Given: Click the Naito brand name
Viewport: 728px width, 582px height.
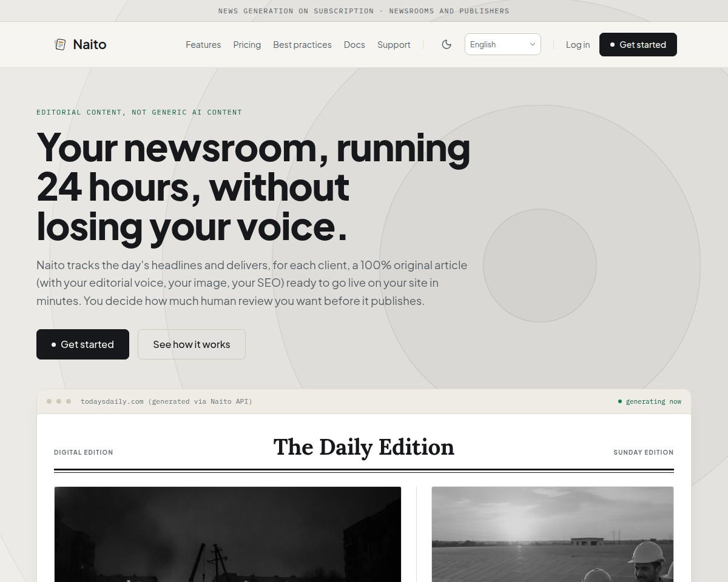Looking at the screenshot, I should pyautogui.click(x=89, y=44).
